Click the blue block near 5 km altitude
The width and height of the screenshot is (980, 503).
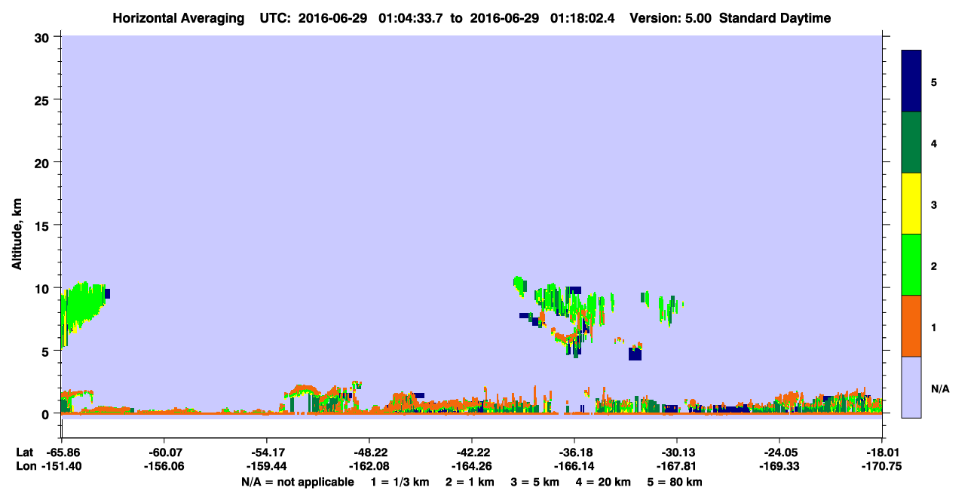click(635, 354)
